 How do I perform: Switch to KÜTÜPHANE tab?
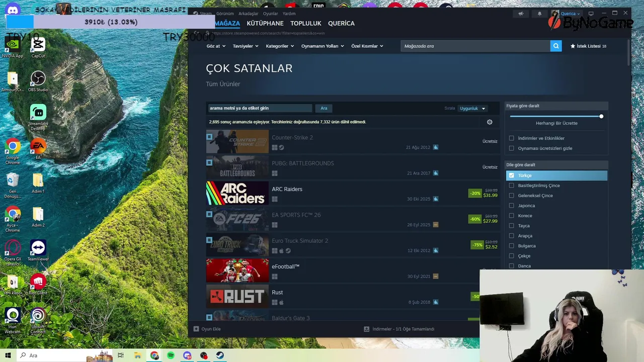point(265,23)
